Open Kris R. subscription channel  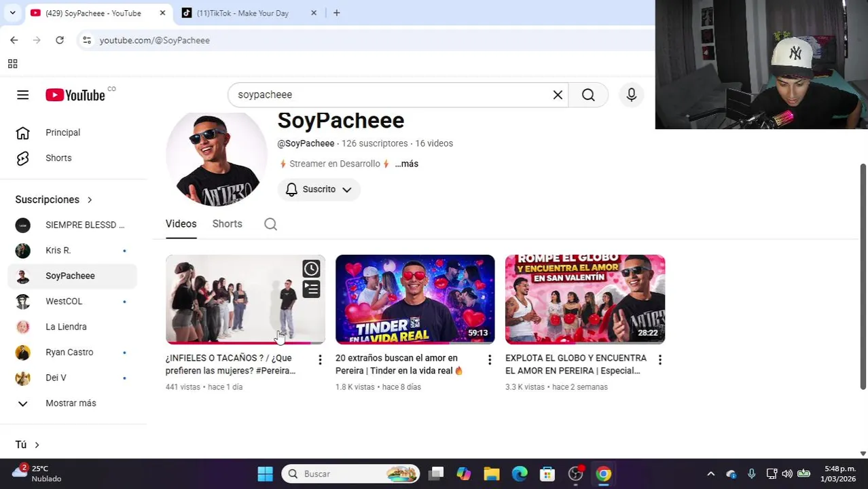[x=73, y=251]
